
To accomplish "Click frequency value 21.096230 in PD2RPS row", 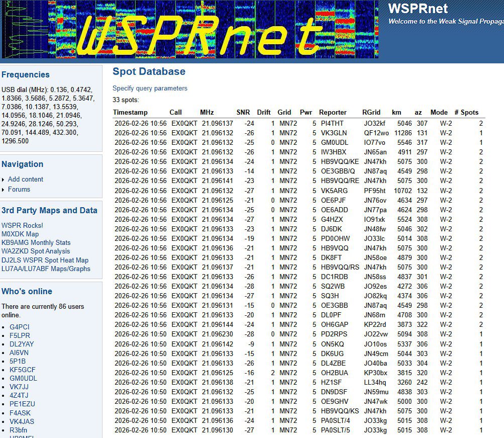I will [217, 334].
